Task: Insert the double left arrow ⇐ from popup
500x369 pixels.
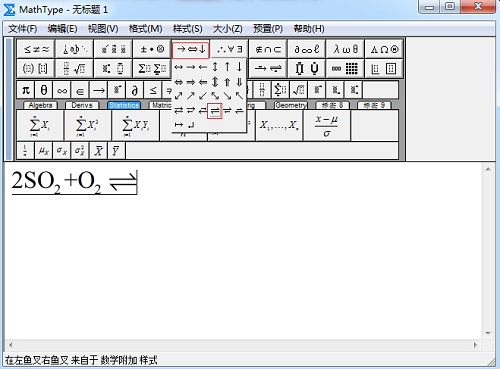Action: (x=203, y=82)
